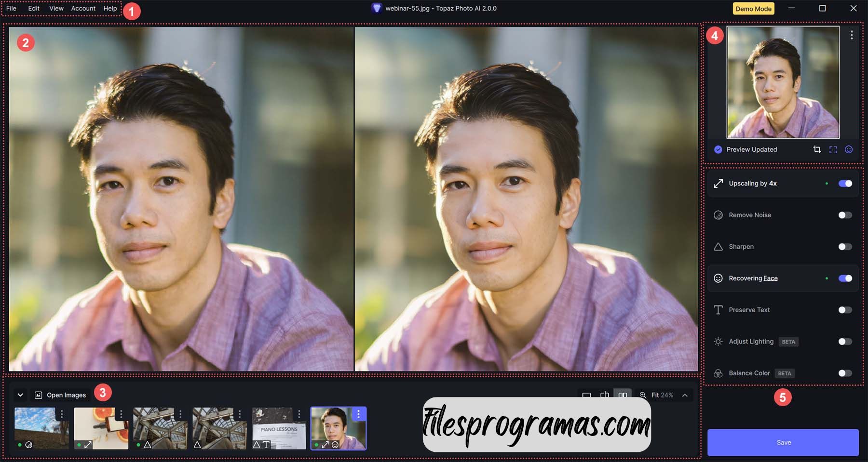Click the Upscaling by 4x label
868x462 pixels.
click(753, 184)
